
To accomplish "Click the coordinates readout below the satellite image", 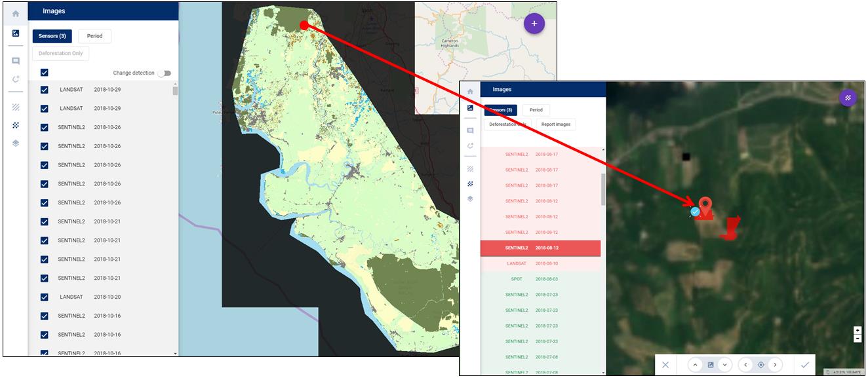I will 844,373.
